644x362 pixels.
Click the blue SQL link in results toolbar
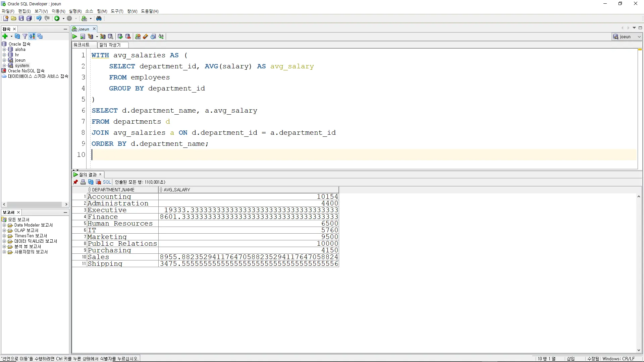(x=107, y=182)
